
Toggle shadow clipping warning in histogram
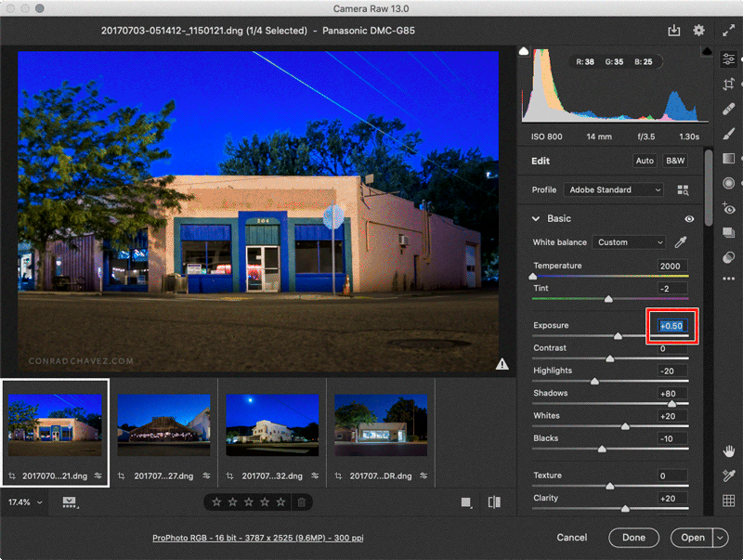click(524, 51)
